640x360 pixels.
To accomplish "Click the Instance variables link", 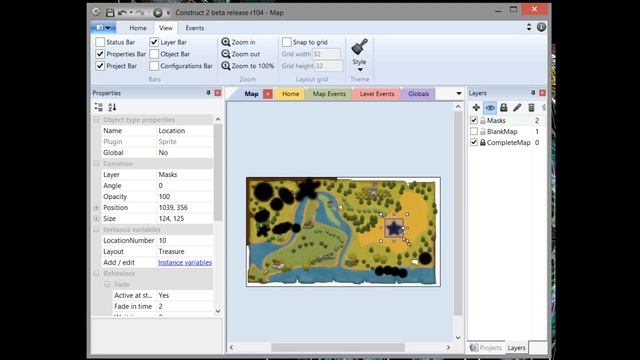I will 185,262.
